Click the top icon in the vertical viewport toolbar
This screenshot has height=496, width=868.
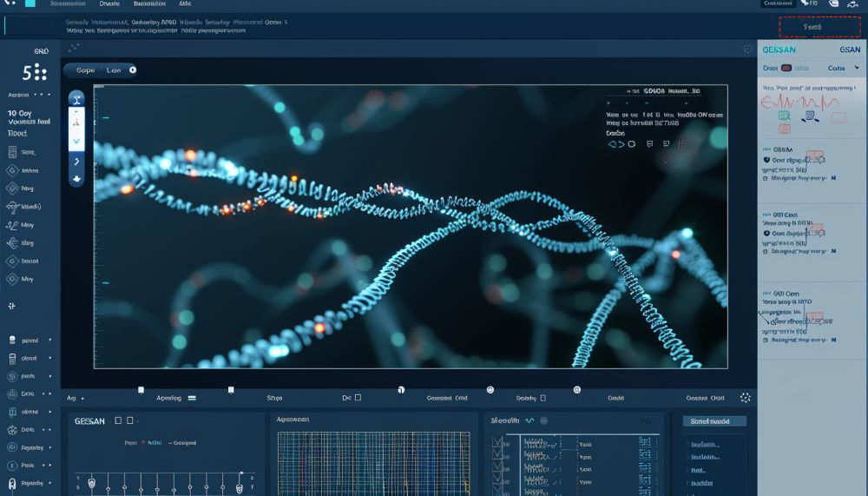(76, 99)
